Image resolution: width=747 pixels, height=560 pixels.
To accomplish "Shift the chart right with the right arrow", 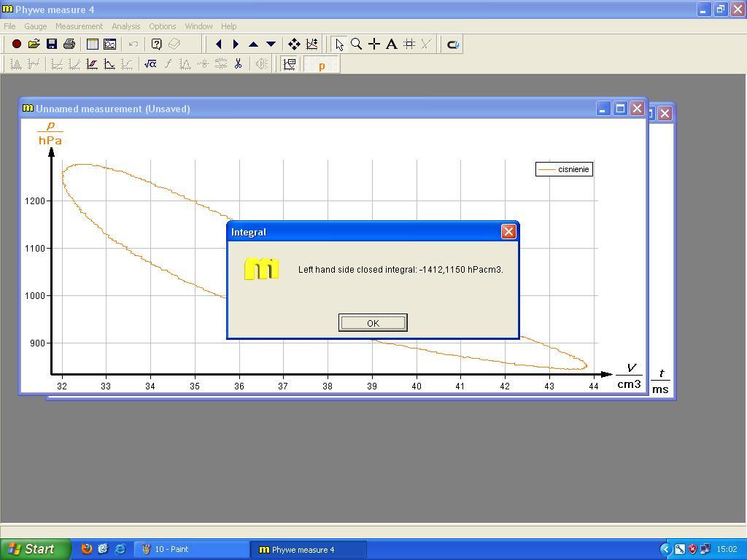I will (x=236, y=44).
